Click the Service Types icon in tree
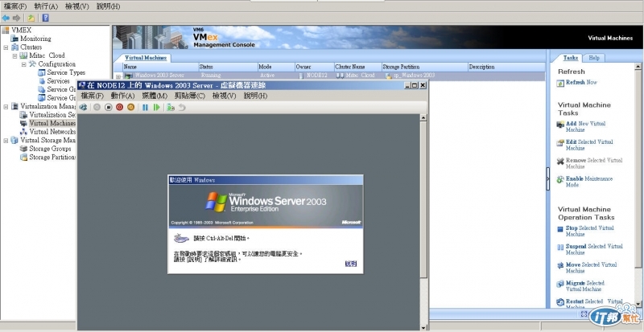 click(42, 72)
